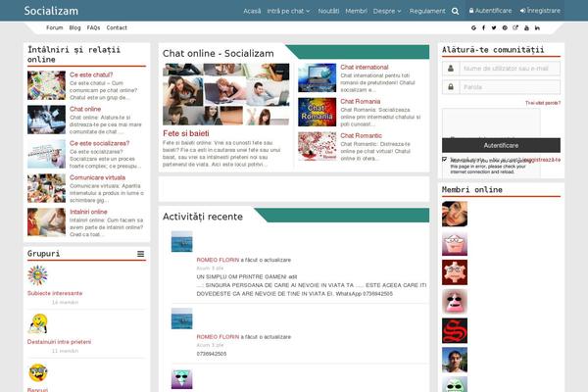This screenshot has width=588, height=392.
Task: Open the red gear-shaped member avatar
Action: (455, 272)
